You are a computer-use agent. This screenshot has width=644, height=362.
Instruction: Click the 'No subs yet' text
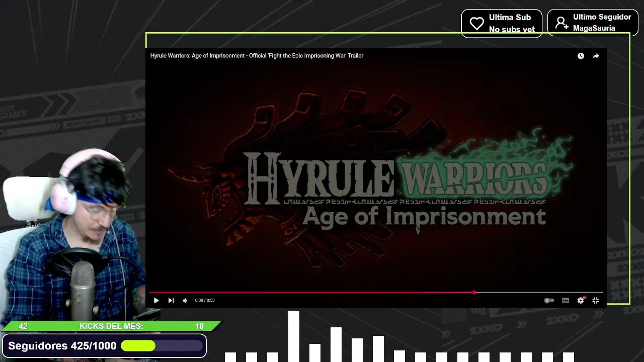click(x=512, y=30)
